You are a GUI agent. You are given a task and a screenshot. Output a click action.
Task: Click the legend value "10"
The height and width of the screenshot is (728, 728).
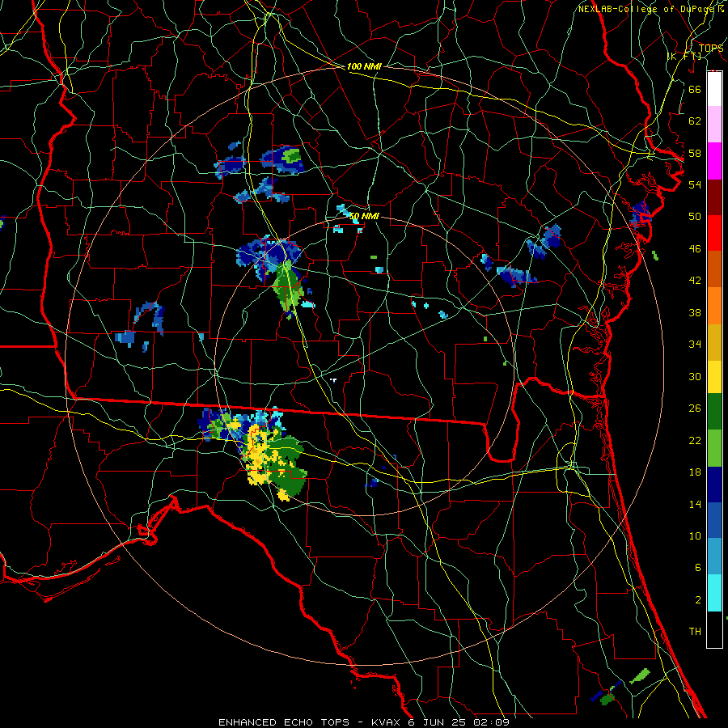(695, 535)
